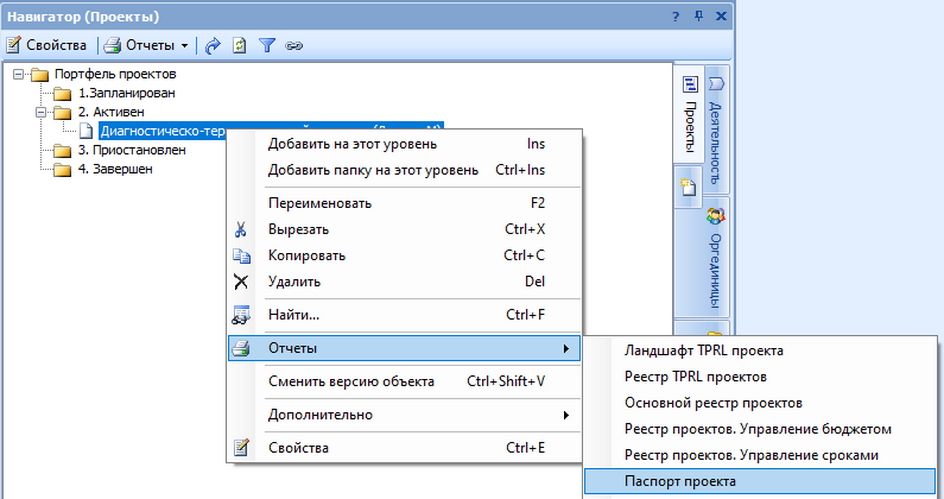Click Переименовать in the context menu

tap(319, 203)
